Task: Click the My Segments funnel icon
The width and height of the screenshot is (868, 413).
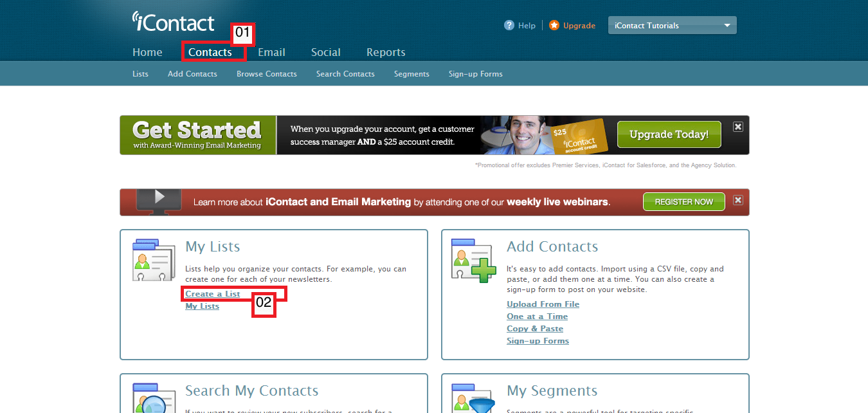Action: point(475,398)
